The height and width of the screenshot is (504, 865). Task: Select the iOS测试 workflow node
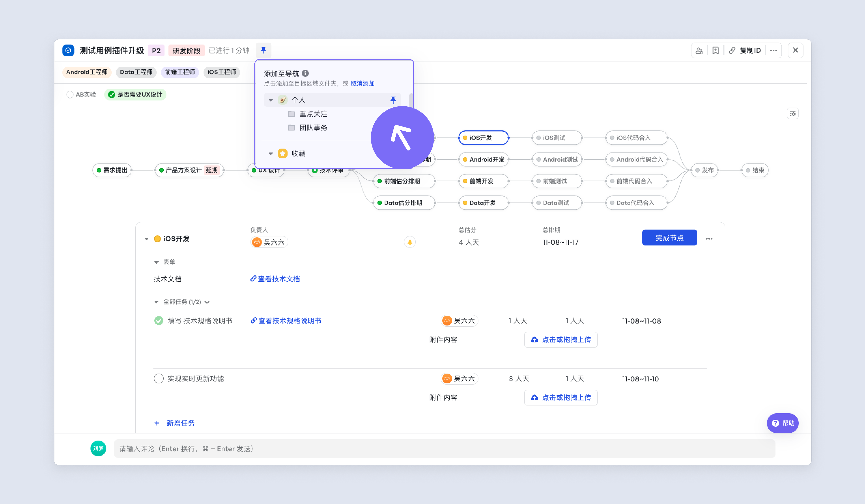click(557, 138)
